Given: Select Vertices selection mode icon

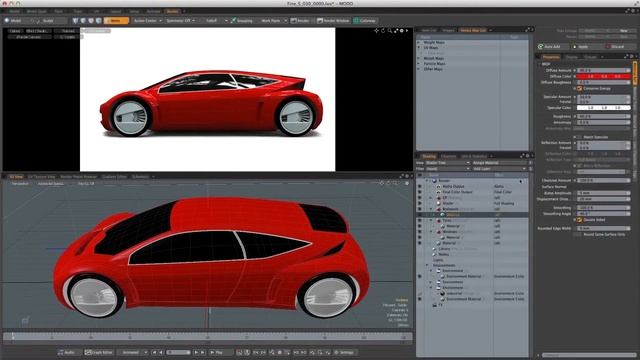Looking at the screenshot, I should click(x=76, y=20).
